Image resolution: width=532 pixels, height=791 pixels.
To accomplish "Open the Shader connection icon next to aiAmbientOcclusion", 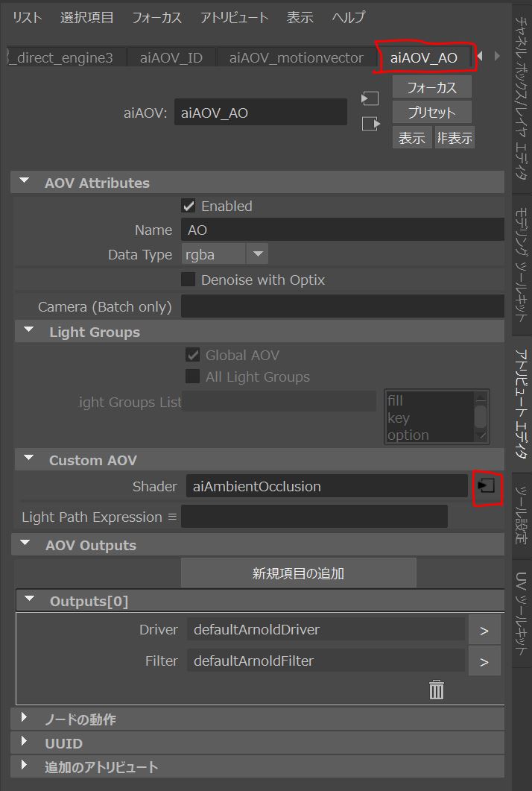I will (x=486, y=486).
